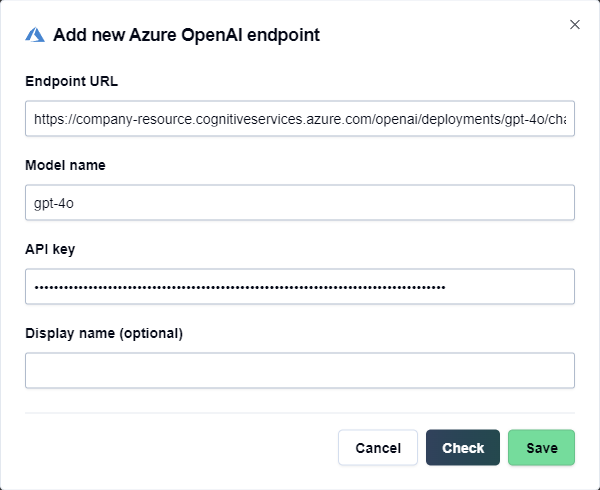Verify endpoint with the Check button
Screen dimensions: 600x490
coord(462,448)
